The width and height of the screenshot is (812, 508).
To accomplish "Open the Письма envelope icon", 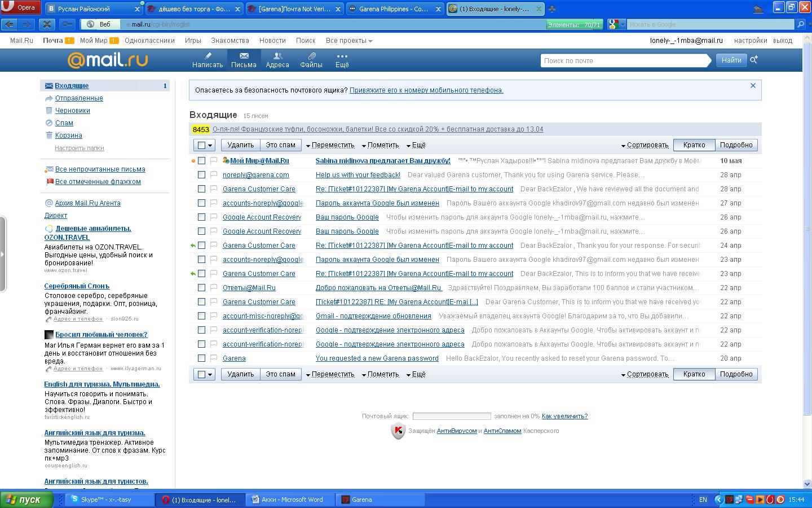I will point(244,60).
